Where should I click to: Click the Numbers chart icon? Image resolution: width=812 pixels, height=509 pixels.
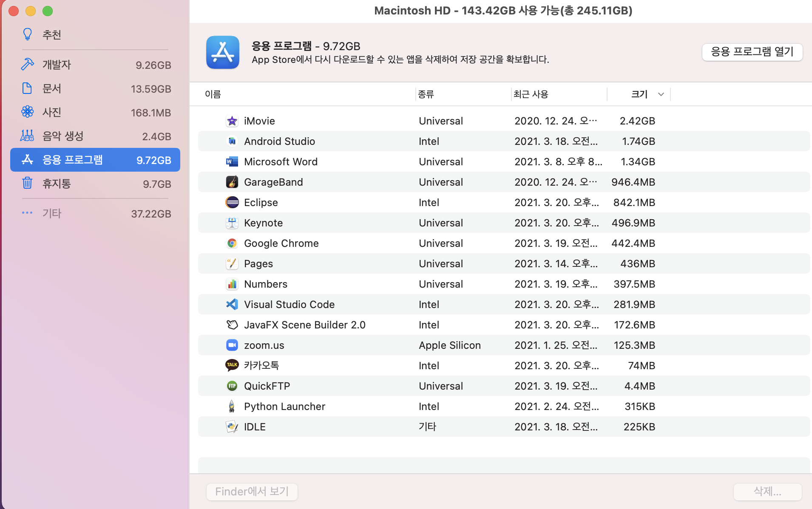(x=232, y=284)
